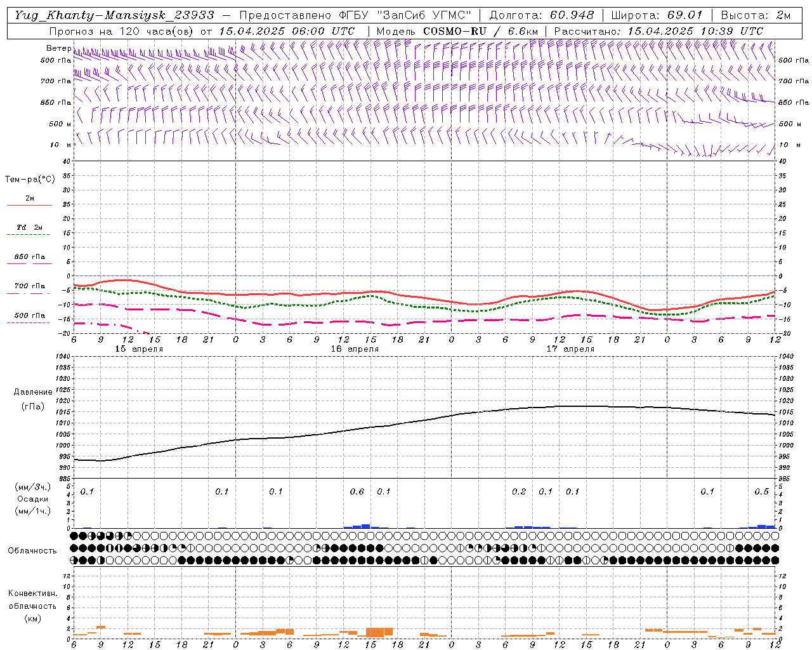This screenshot has height=650, width=812.
Task: Click the Широта: 69.01 header value
Action: pyautogui.click(x=657, y=15)
